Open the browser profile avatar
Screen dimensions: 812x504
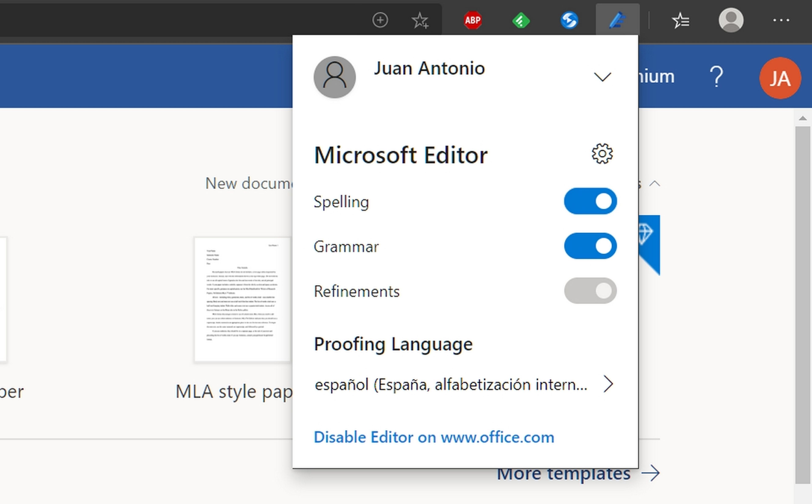click(731, 20)
